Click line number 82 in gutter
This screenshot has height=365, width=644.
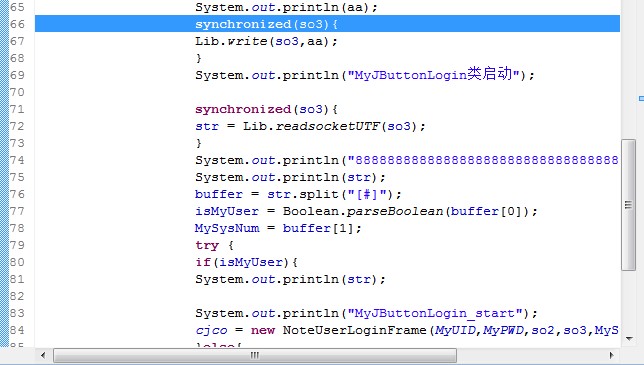pos(17,296)
